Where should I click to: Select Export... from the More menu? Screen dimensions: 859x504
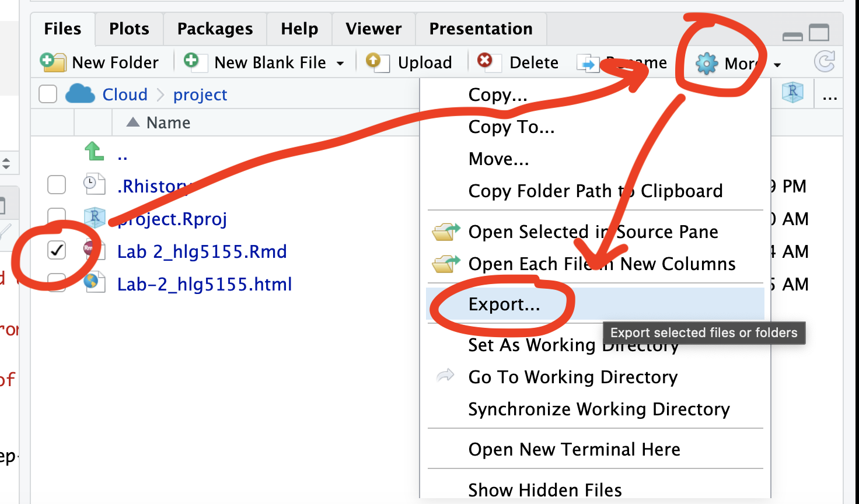504,304
